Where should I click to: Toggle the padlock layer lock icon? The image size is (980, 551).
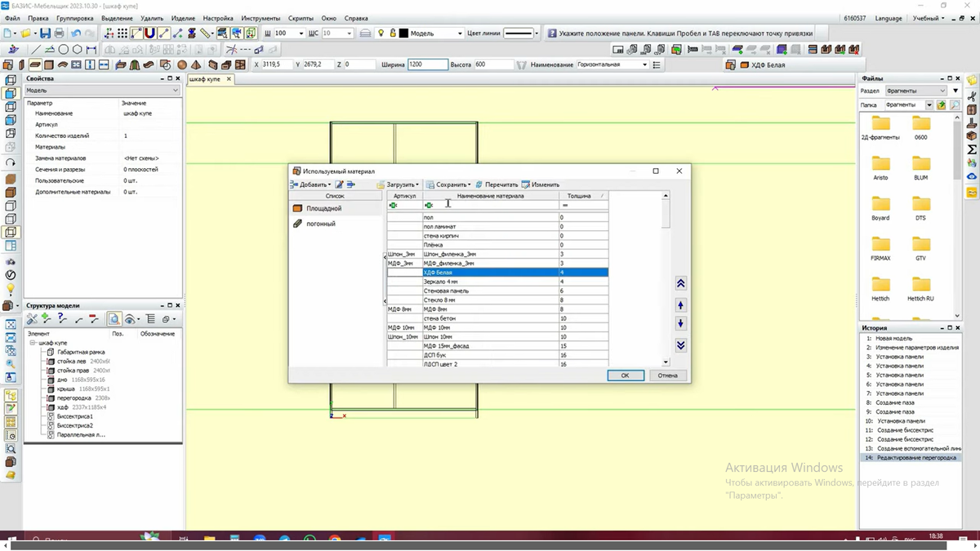click(x=393, y=33)
